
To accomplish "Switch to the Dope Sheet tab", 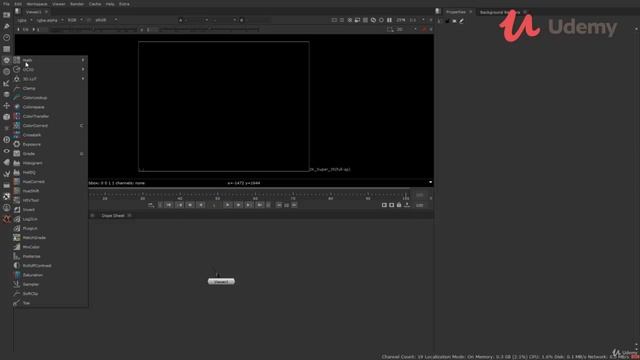I will (113, 216).
